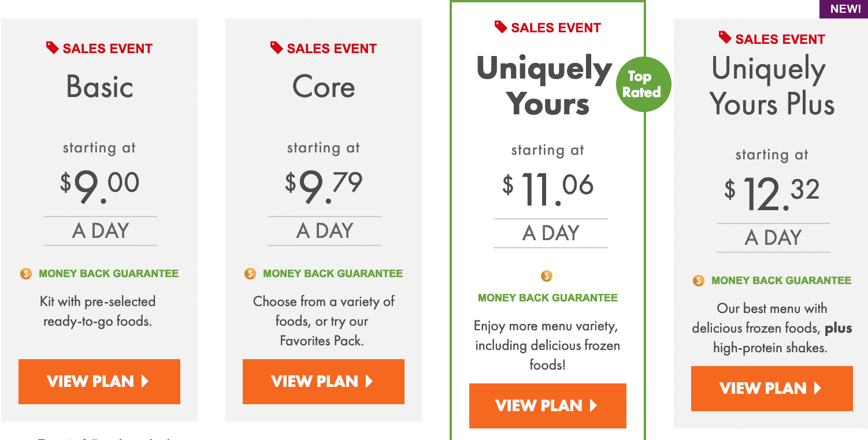Screen dimensions: 868x440
Task: Click the gold coin icon under Basic plan
Action: [26, 274]
